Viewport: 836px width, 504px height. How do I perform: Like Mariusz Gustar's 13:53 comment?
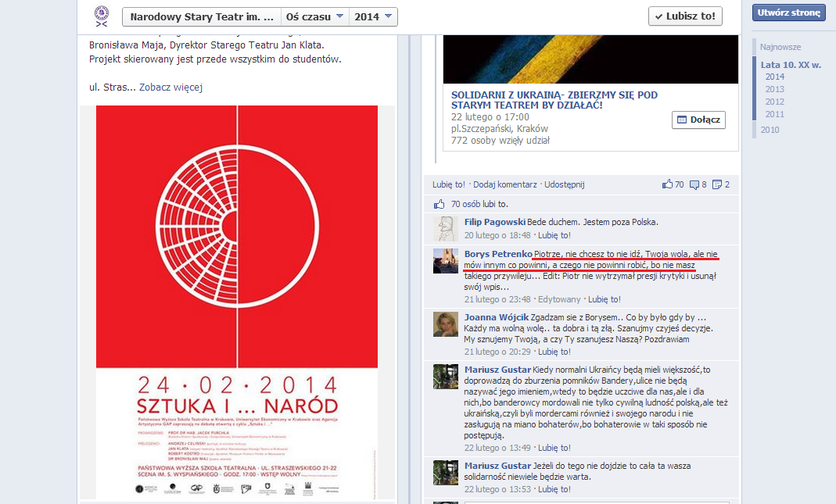click(554, 489)
